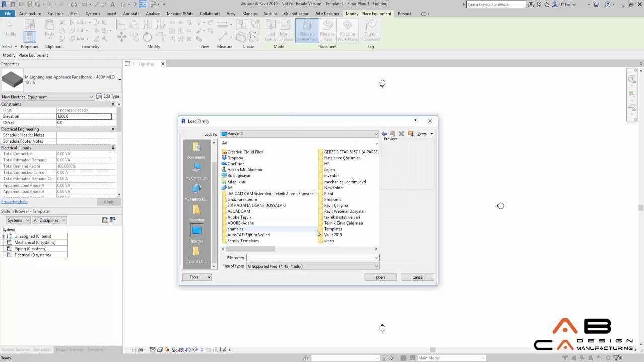Collapse the Electrical Engineering properties section
This screenshot has width=644, height=362.
tap(113, 129)
